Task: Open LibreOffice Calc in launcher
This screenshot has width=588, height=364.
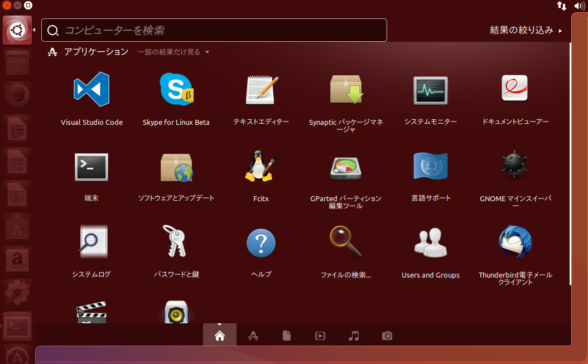Action: pyautogui.click(x=17, y=161)
